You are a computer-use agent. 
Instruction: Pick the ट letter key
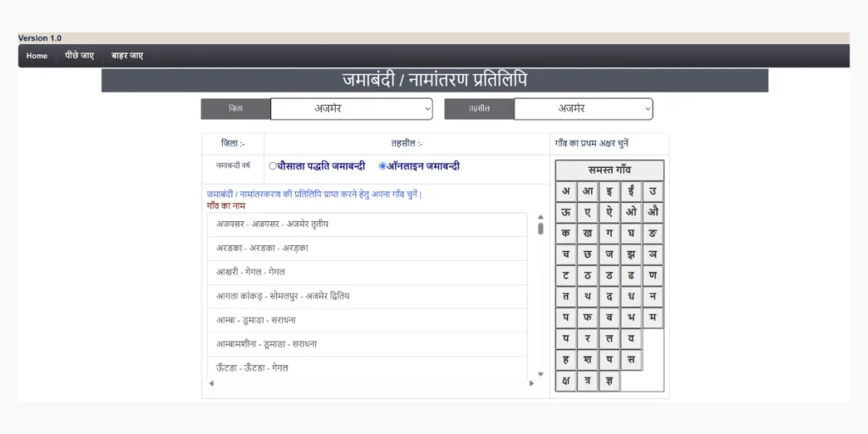tap(565, 275)
